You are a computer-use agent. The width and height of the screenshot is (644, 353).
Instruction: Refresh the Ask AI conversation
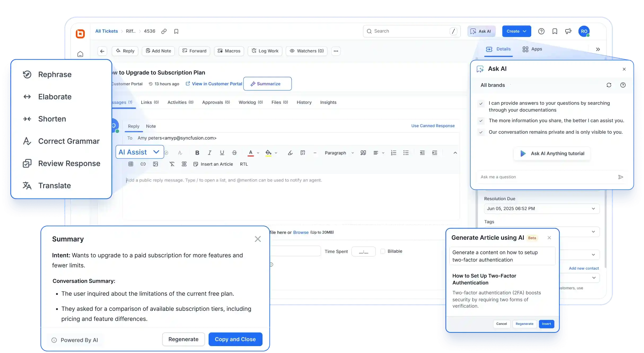[609, 85]
